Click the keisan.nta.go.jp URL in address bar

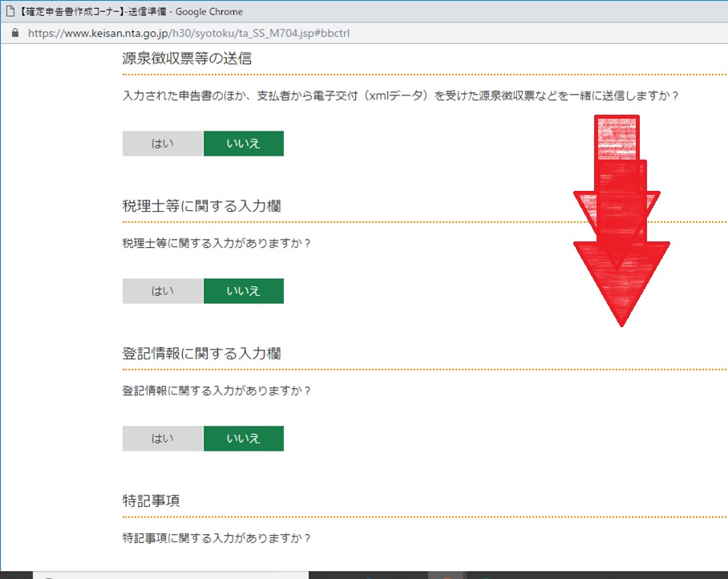(188, 33)
